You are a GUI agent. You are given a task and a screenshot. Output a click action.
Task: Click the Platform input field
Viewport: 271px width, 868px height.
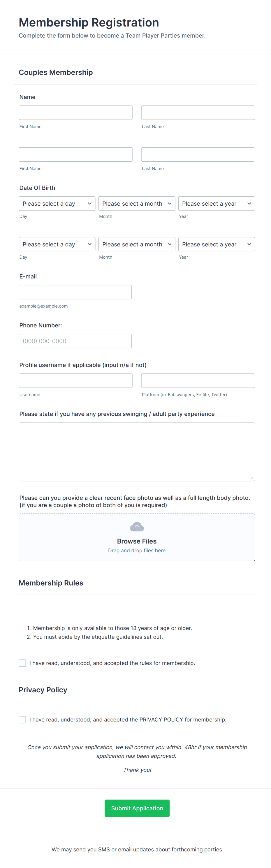tap(198, 380)
